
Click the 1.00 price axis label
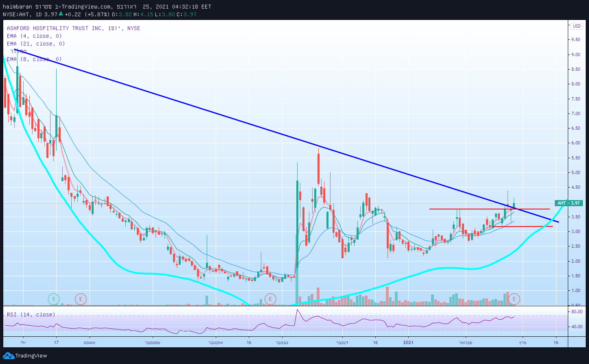click(575, 291)
